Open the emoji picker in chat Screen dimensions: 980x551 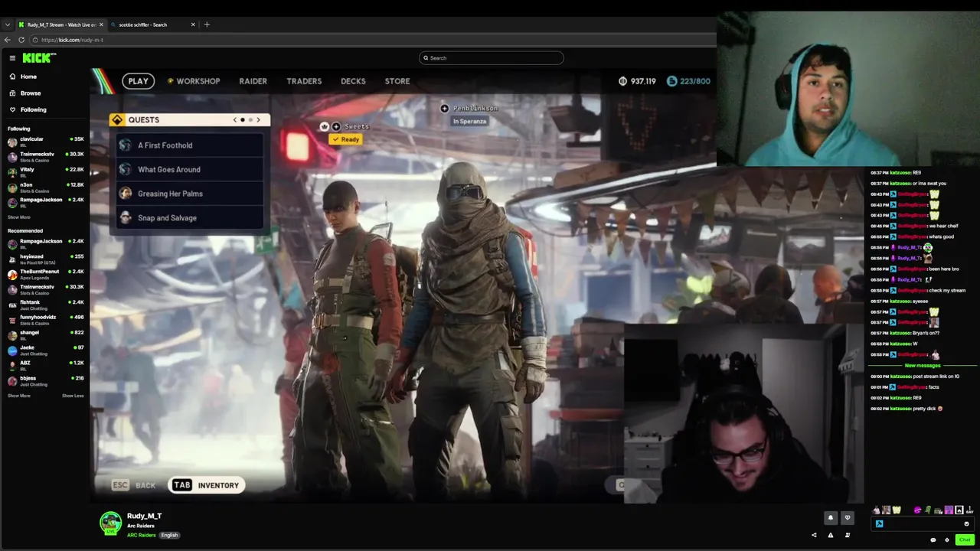pyautogui.click(x=967, y=524)
